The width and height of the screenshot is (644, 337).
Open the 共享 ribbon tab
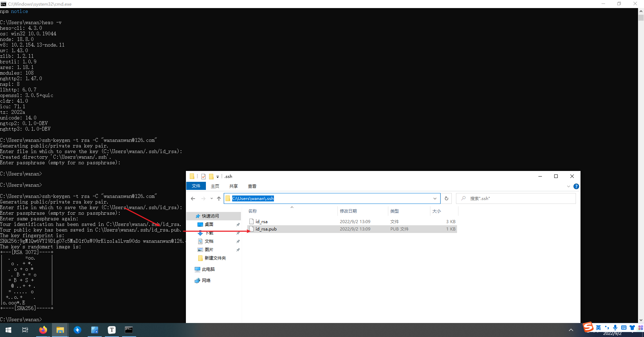tap(234, 186)
